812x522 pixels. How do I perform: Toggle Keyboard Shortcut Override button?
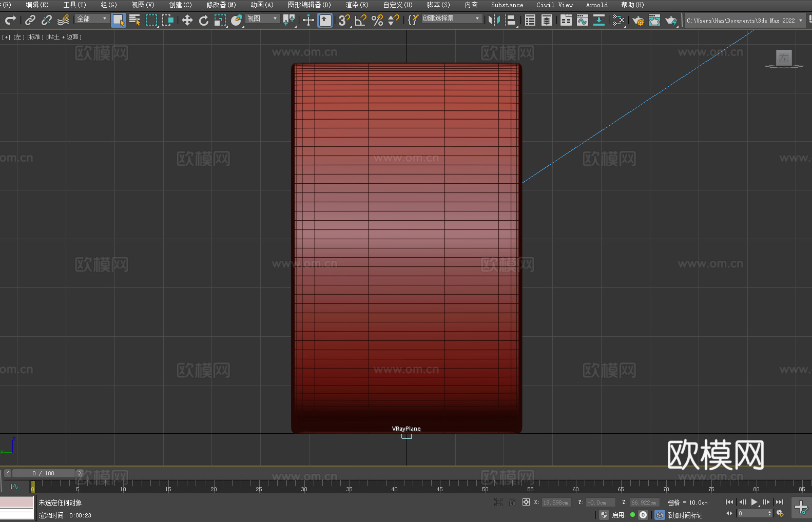[325, 20]
